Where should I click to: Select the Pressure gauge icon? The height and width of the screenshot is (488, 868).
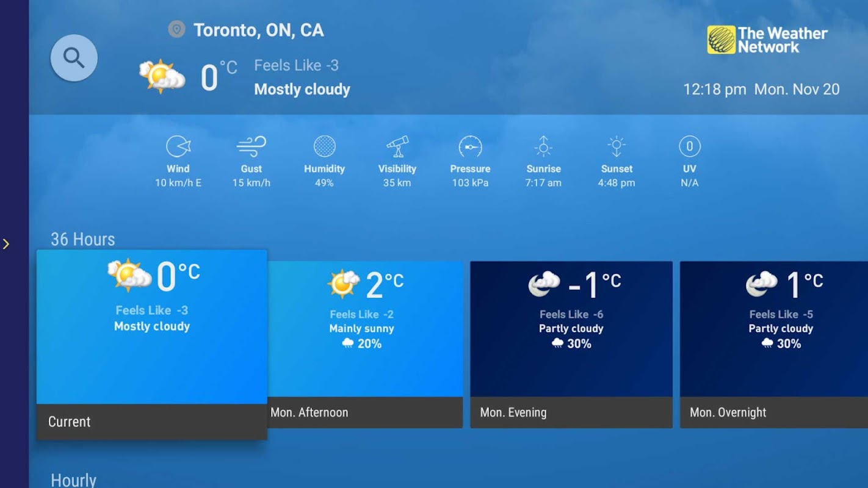coord(470,146)
